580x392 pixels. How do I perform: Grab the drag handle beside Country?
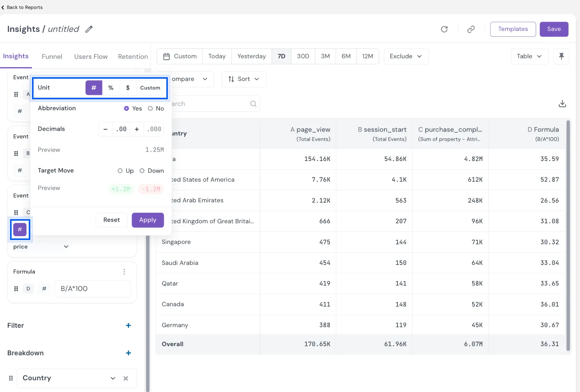pos(11,378)
